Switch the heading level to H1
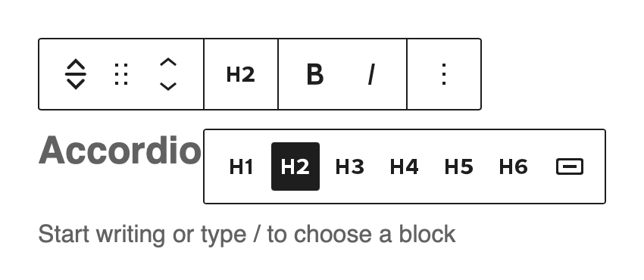644x280 pixels. [241, 166]
